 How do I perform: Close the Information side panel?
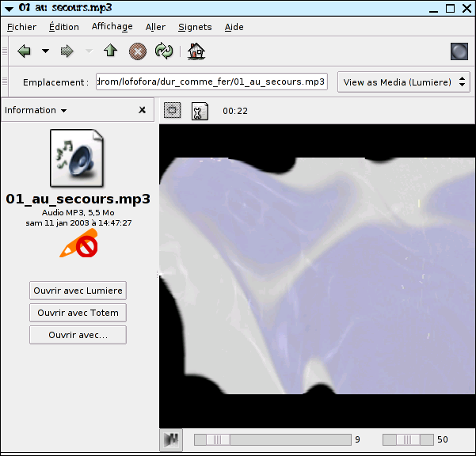(142, 110)
